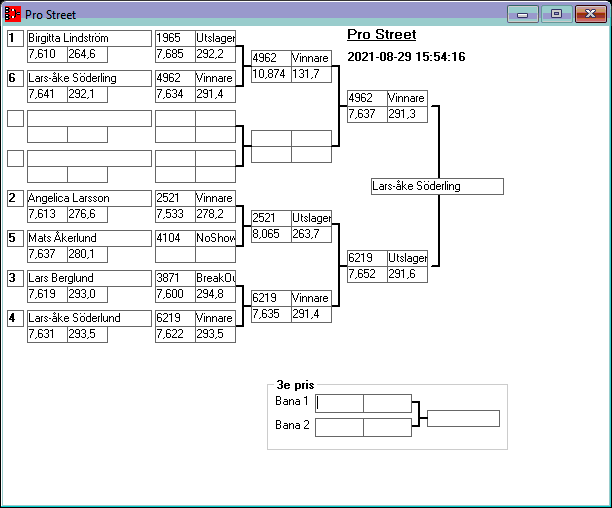The height and width of the screenshot is (508, 612).
Task: Minimize the Pro Street window
Action: pyautogui.click(x=523, y=14)
